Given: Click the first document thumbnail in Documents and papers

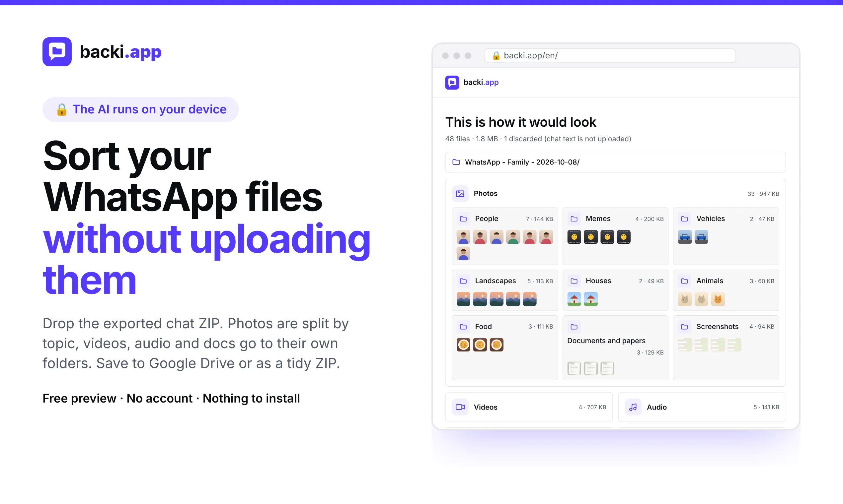Looking at the screenshot, I should point(574,368).
